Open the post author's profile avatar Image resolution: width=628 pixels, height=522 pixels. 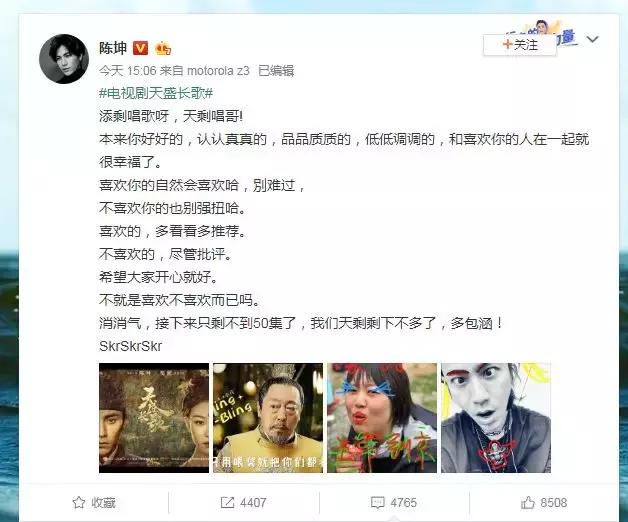point(64,59)
